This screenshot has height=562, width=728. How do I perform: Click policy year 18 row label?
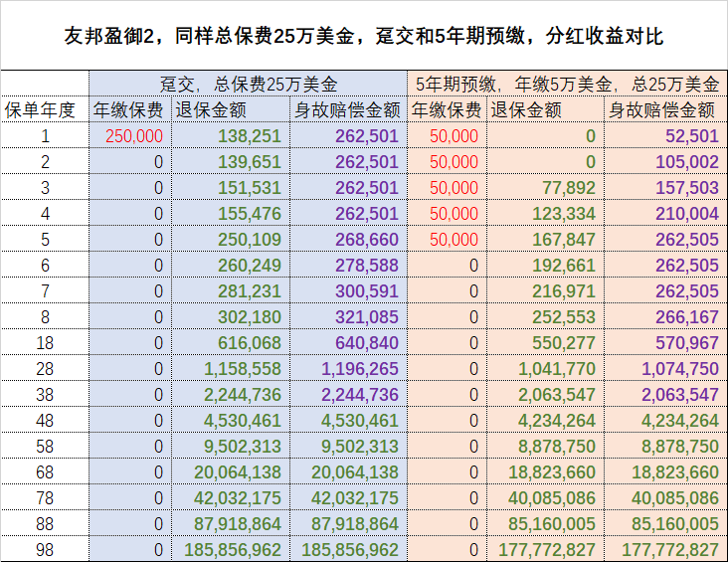point(45,343)
